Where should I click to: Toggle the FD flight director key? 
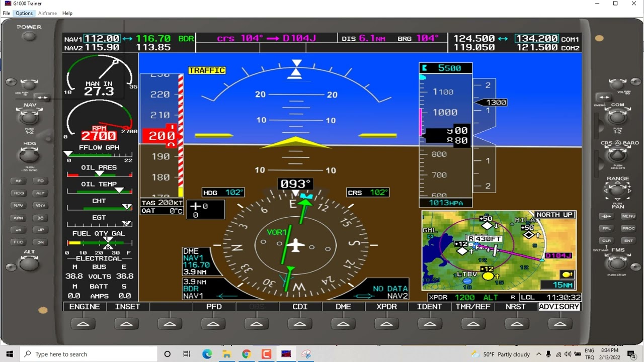tap(40, 181)
